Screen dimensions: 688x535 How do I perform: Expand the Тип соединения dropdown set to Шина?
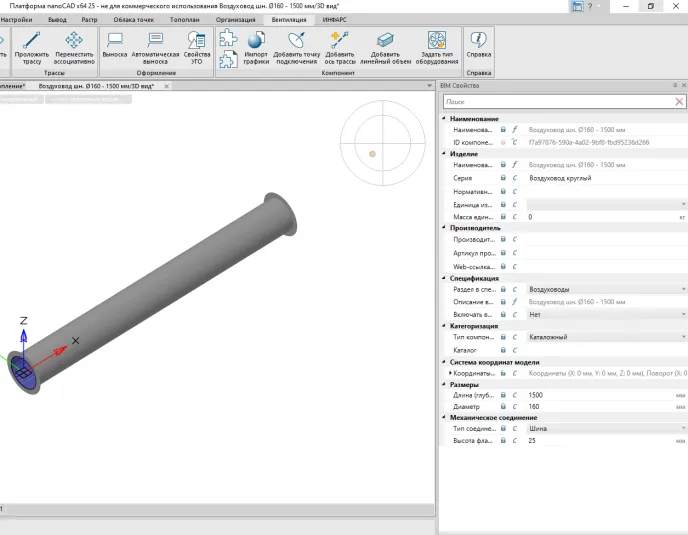click(683, 428)
